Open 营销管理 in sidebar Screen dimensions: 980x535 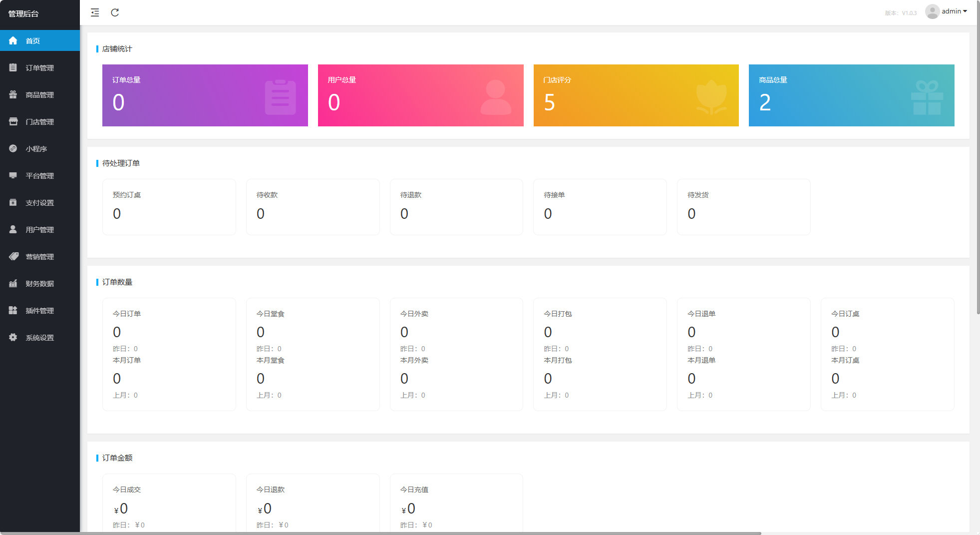(39, 257)
